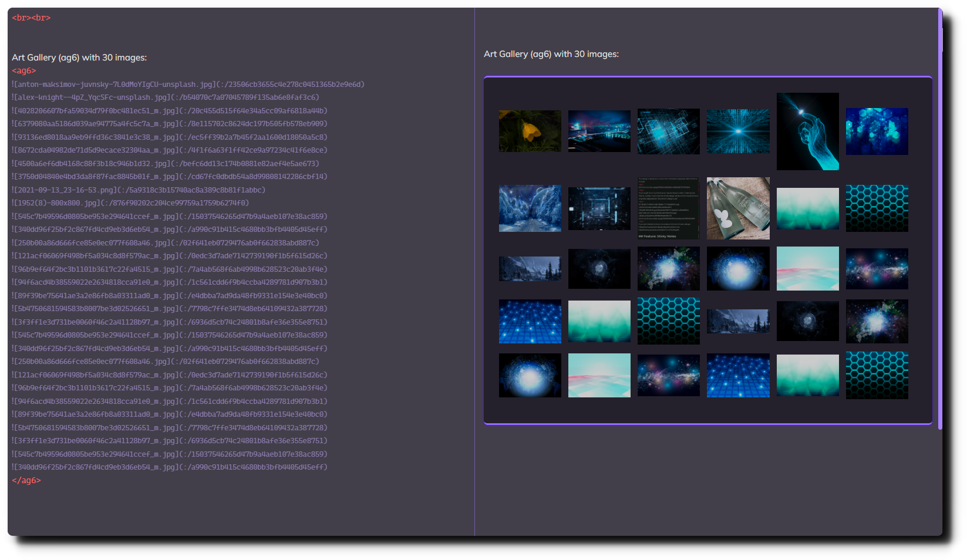Click the Art Gallery heading in the preview pane

tap(551, 54)
